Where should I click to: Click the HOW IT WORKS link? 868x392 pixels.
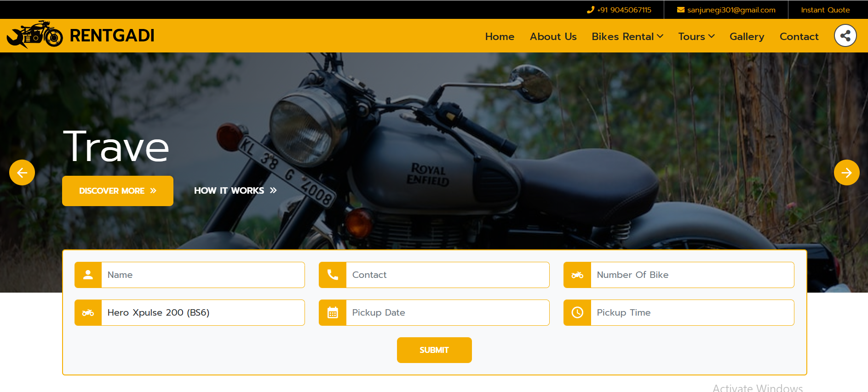[235, 190]
